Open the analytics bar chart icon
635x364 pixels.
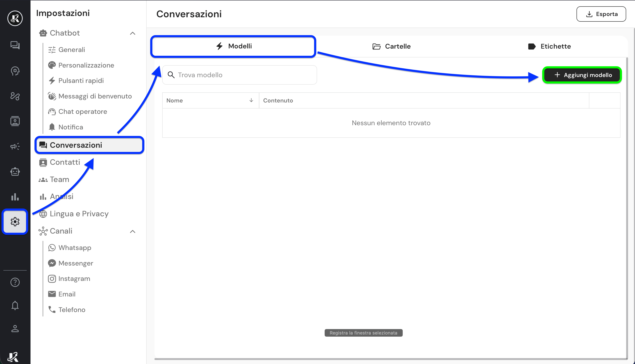click(15, 197)
